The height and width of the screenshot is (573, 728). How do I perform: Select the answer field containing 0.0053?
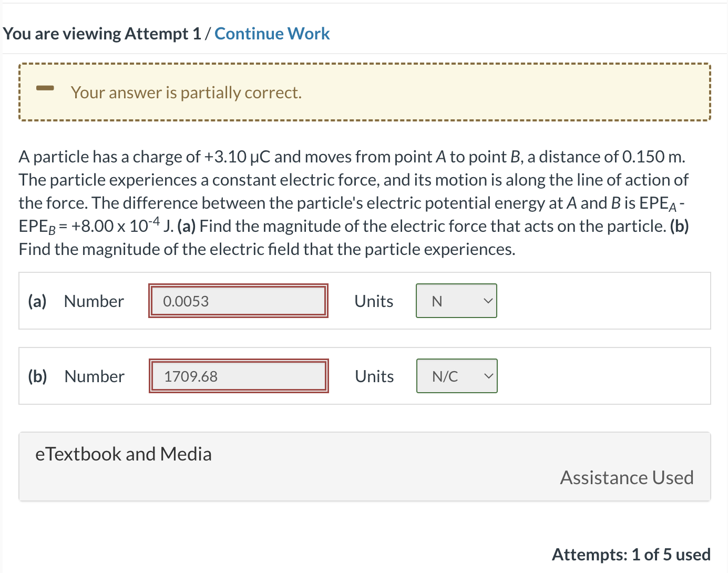click(x=238, y=301)
